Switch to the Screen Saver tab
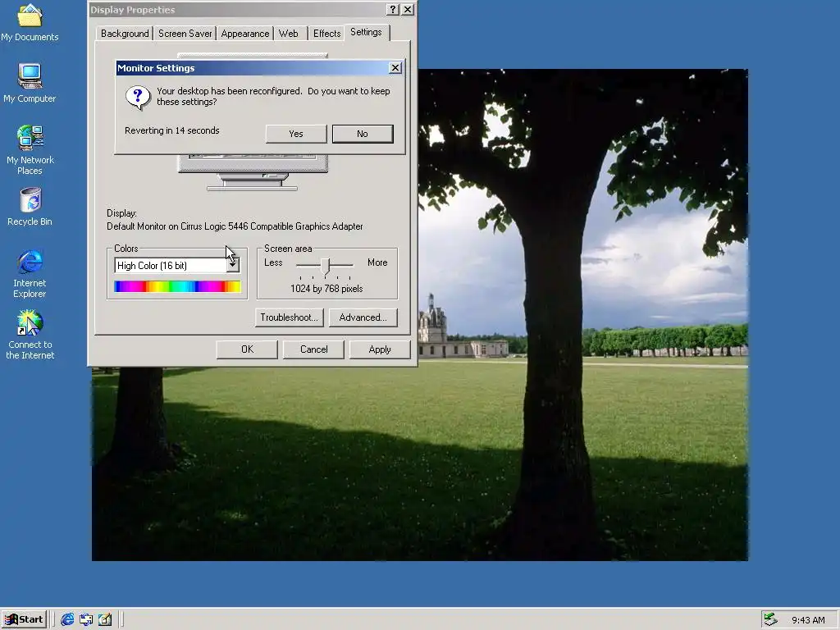This screenshot has width=840, height=630. [185, 33]
